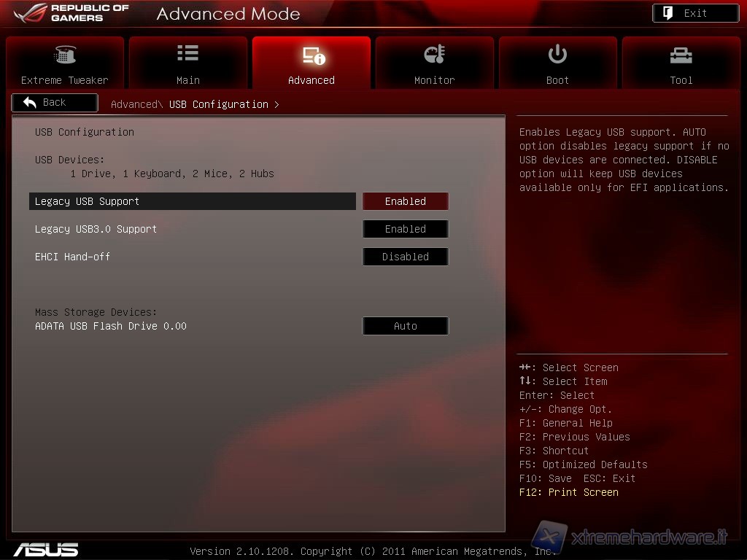This screenshot has width=747, height=560.
Task: Click the Exit door icon
Action: pos(668,13)
